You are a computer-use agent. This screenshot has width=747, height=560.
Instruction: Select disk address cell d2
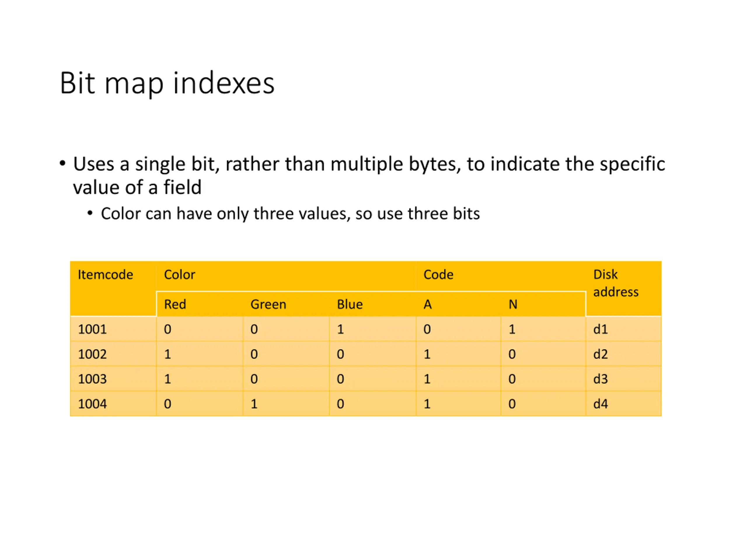tap(623, 354)
